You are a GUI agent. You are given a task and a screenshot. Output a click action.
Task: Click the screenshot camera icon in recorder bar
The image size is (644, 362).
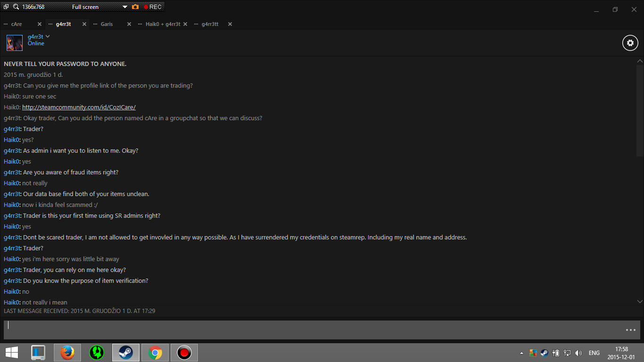135,7
